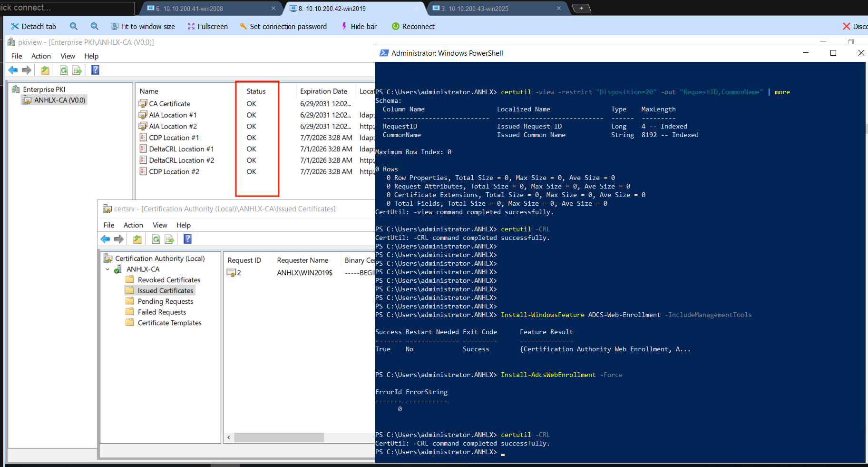Click the pkiview toolbar Forward arrow
This screenshot has width=868, height=467.
coord(27,70)
